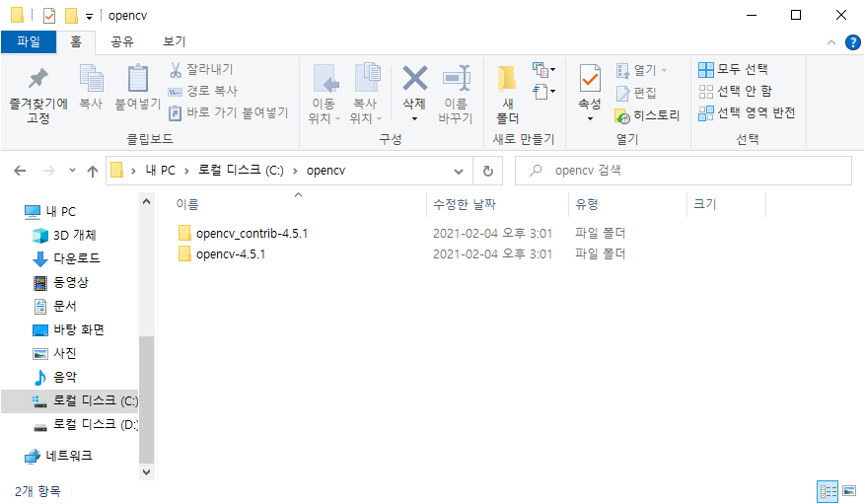Open 이동 위치 (Move to) menu
Image resolution: width=865 pixels, height=504 pixels.
[324, 95]
